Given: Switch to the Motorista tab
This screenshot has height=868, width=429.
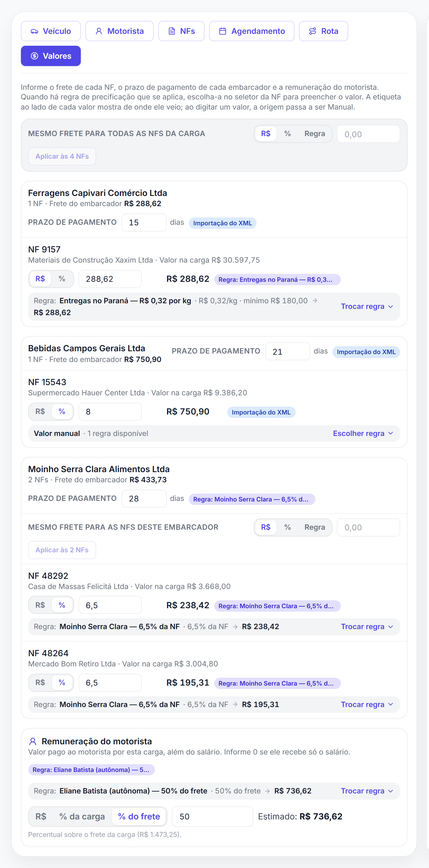Looking at the screenshot, I should pyautogui.click(x=119, y=31).
